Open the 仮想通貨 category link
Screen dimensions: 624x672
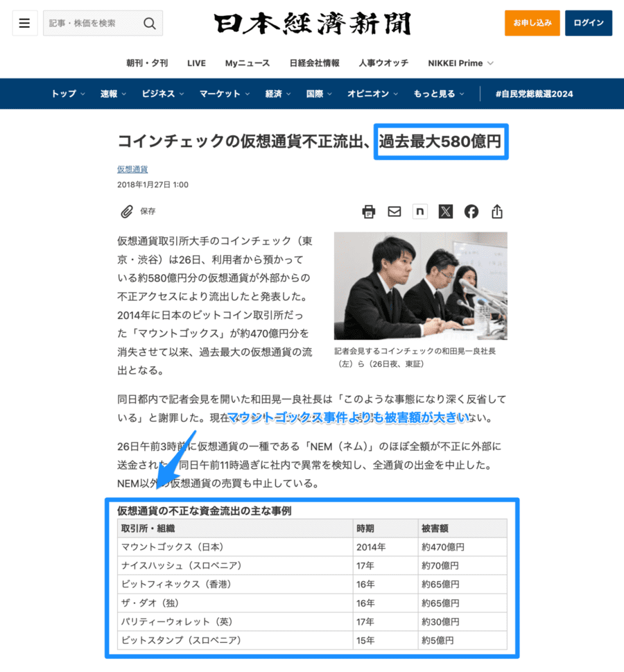coord(132,169)
